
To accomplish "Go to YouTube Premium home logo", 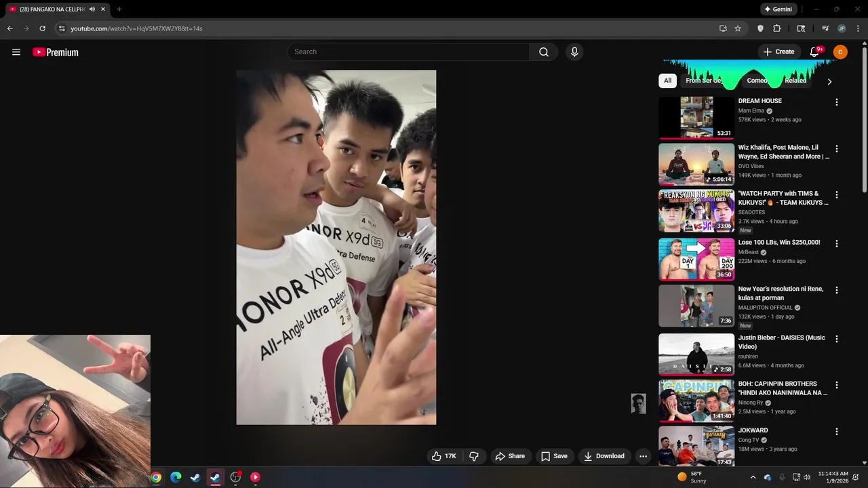I will tap(56, 52).
